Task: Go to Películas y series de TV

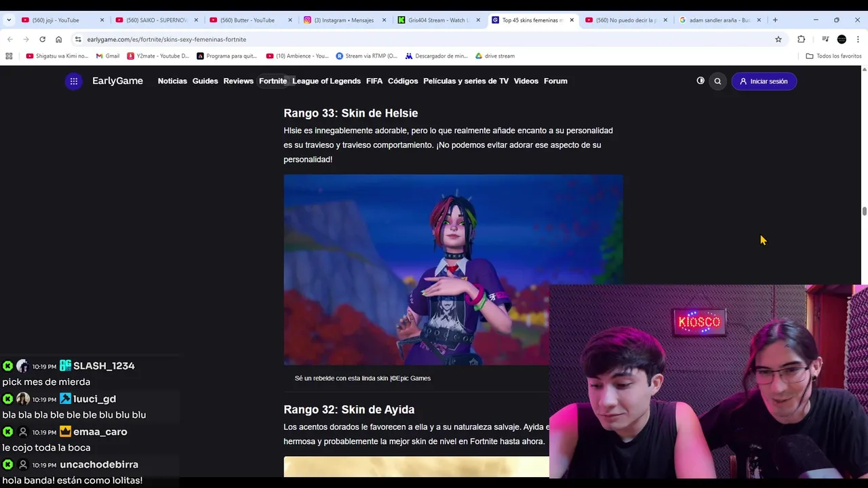Action: tap(466, 81)
